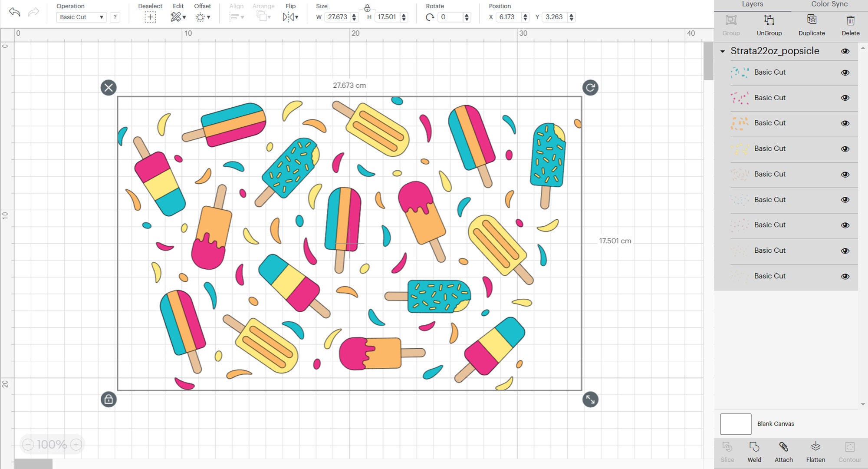
Task: Click the Redo icon
Action: point(33,12)
